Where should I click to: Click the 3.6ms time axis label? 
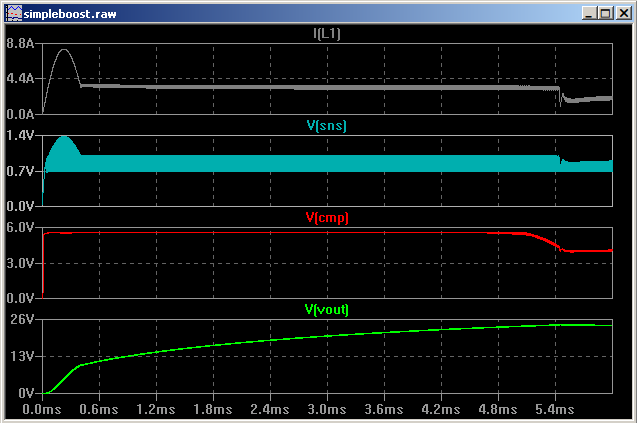384,409
